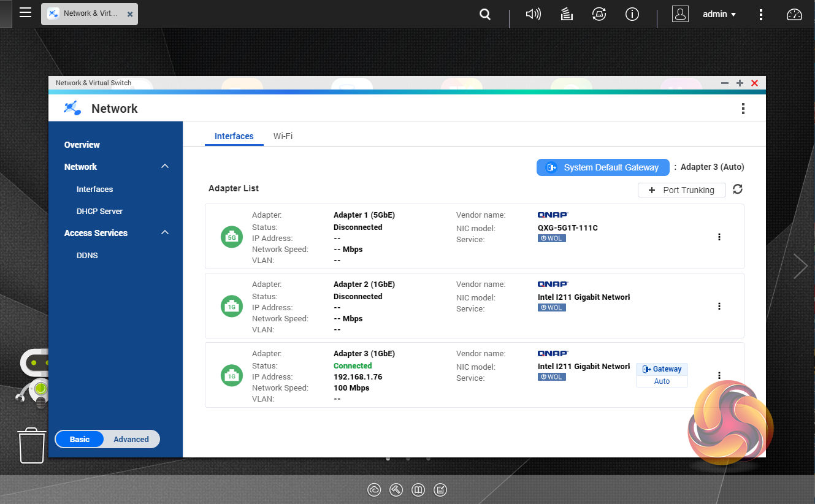Refresh the adapter list
Viewport: 815px width, 504px height.
[738, 189]
